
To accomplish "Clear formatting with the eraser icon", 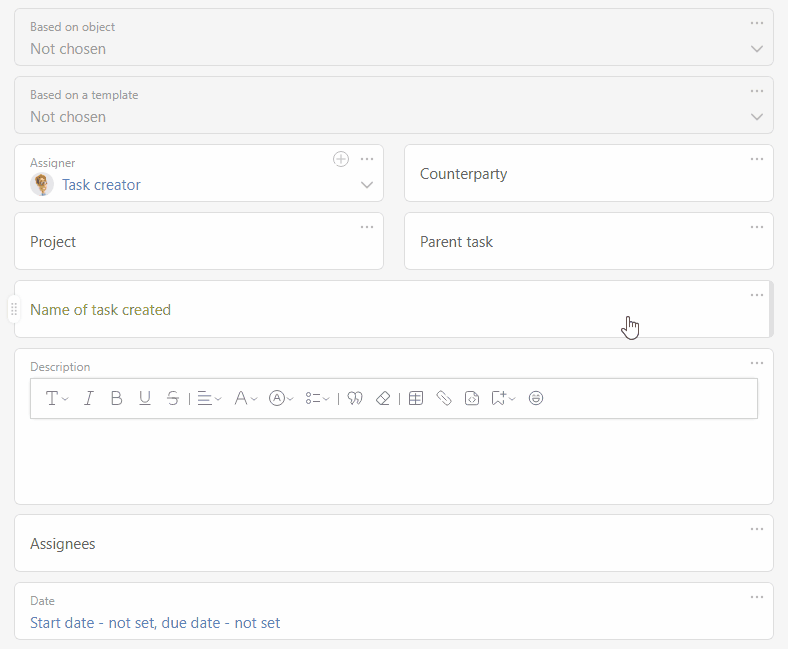I will click(383, 398).
